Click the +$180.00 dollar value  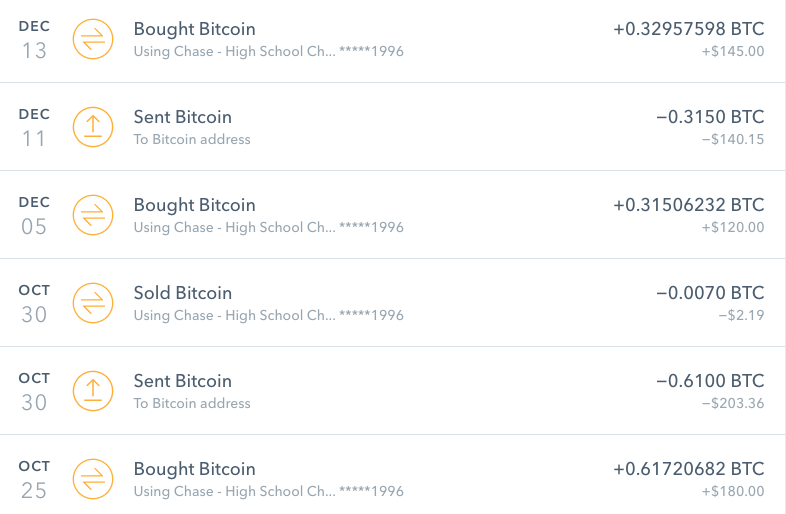point(733,491)
